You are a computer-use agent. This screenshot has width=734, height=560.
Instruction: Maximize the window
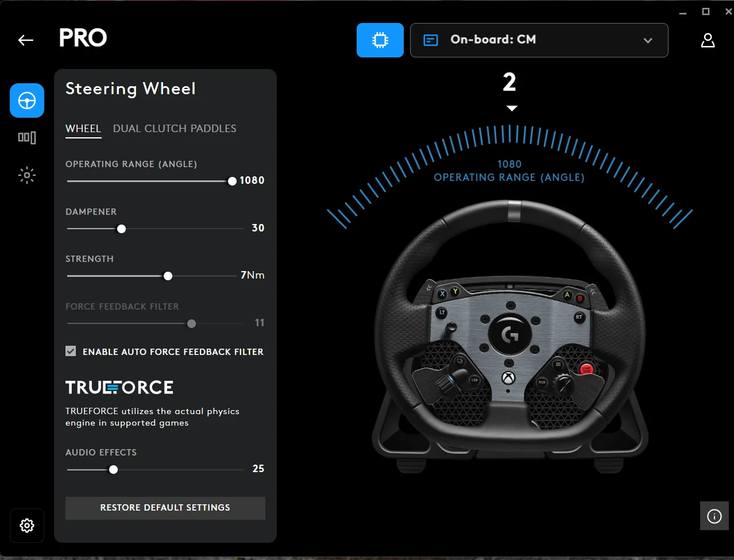pyautogui.click(x=706, y=11)
